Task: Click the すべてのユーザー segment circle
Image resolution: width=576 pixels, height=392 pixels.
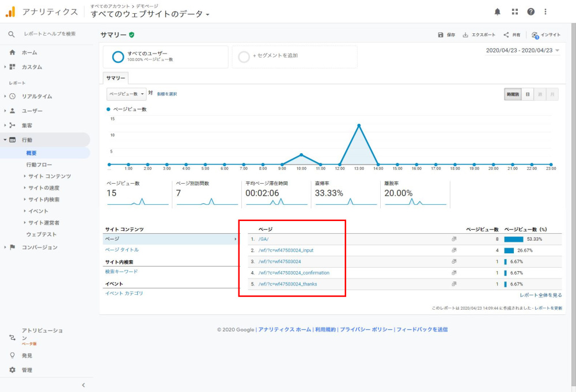Action: [x=118, y=56]
